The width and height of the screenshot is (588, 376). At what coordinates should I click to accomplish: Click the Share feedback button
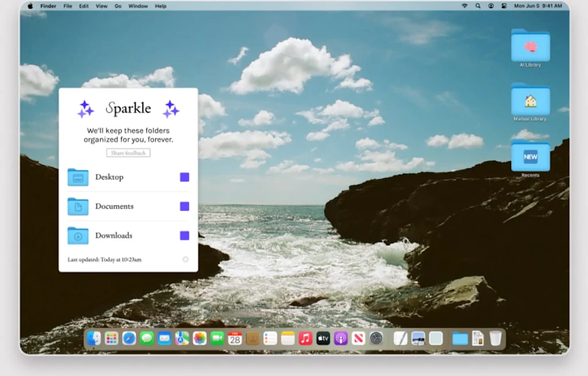[128, 153]
